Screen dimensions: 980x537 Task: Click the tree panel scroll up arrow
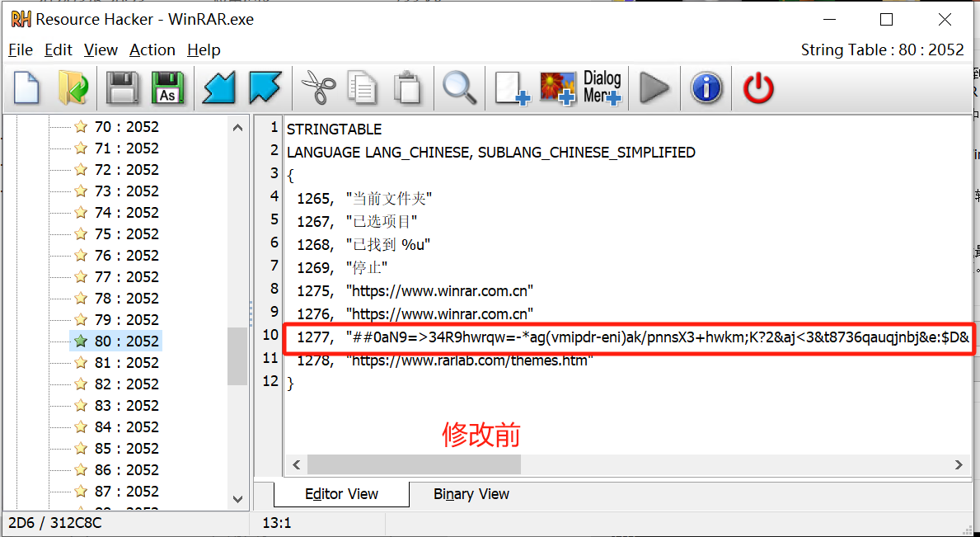pyautogui.click(x=237, y=128)
